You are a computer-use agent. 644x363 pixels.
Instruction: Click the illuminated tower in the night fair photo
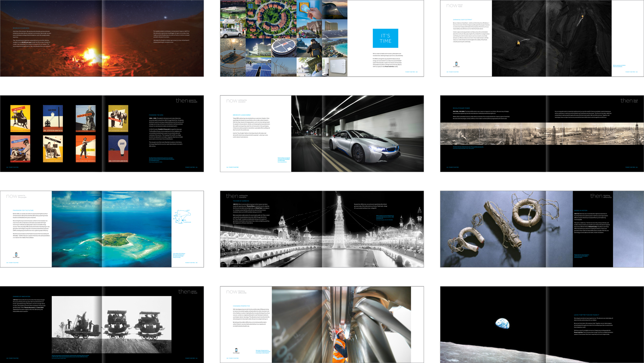(x=338, y=222)
